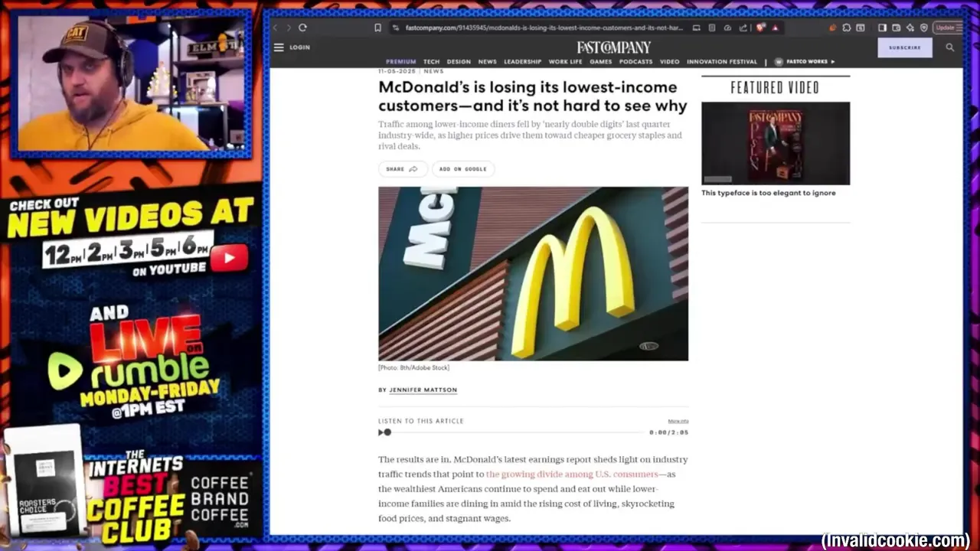Click the Brave Rewards triangle icon
This screenshot has width=980, height=551.
tap(775, 28)
